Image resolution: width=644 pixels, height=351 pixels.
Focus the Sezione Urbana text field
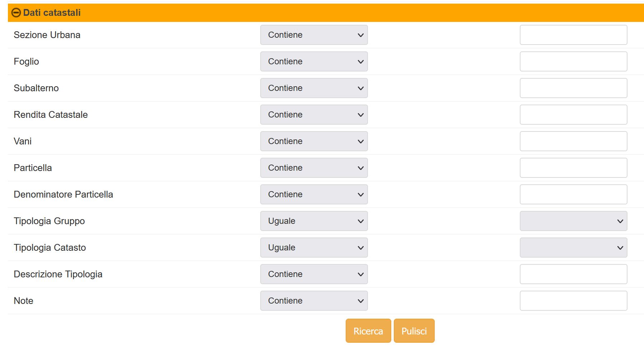[x=573, y=35]
